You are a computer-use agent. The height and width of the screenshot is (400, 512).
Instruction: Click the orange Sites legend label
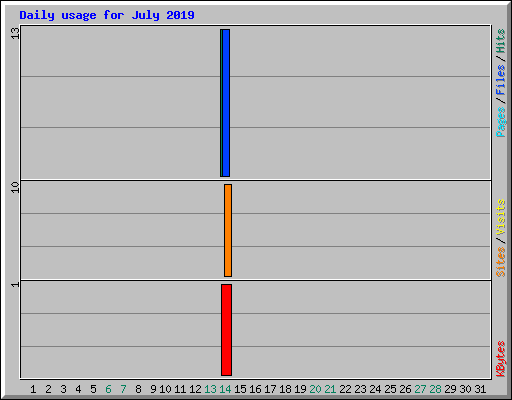500,262
